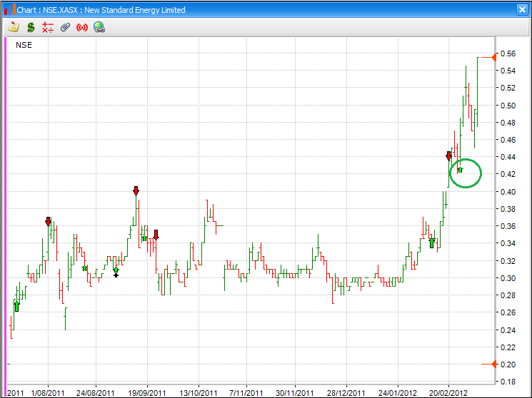Click the paperclip attachment toolbar icon
Viewport: 532px width, 398px height.
click(65, 27)
